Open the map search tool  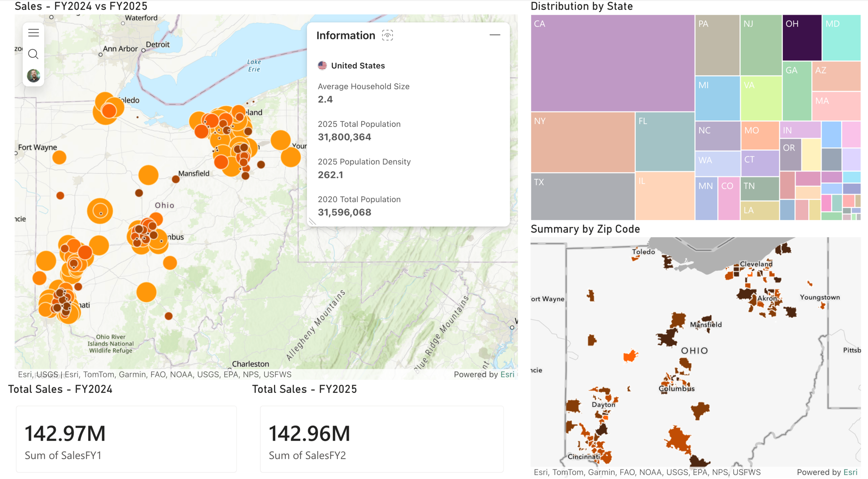coord(33,54)
